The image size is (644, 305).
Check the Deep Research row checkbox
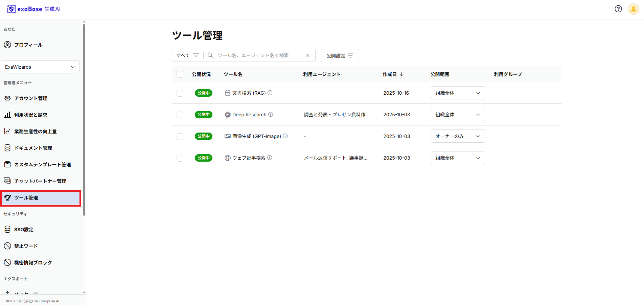click(x=180, y=115)
